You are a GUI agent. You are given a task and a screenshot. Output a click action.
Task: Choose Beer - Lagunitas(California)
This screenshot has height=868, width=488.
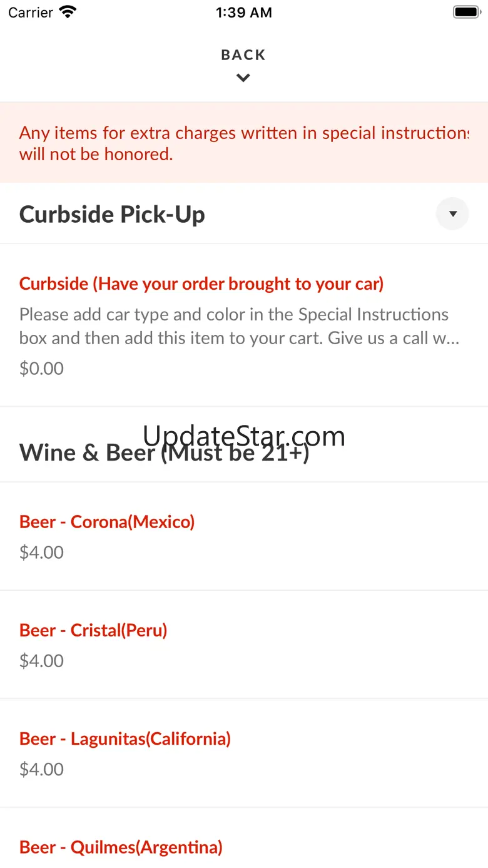125,738
